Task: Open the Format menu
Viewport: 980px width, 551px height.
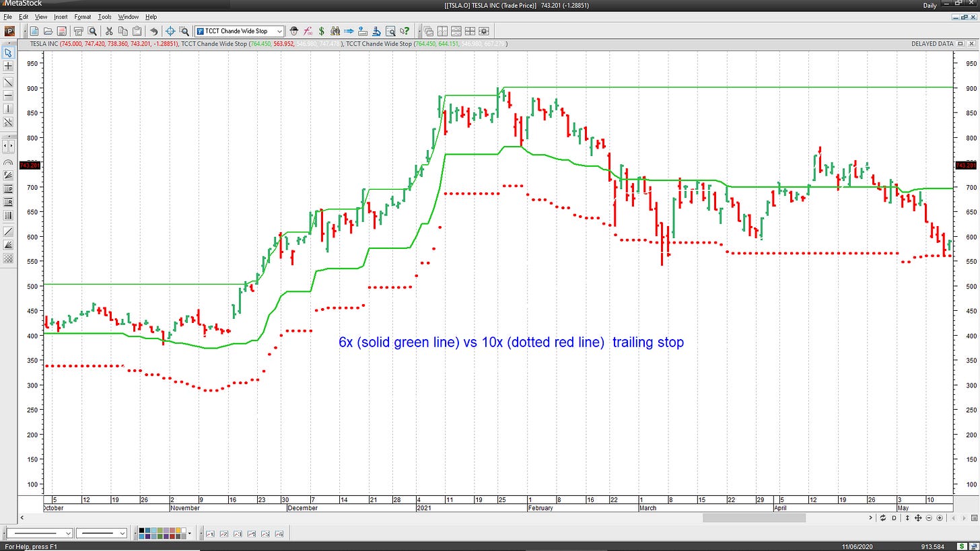Action: click(83, 17)
